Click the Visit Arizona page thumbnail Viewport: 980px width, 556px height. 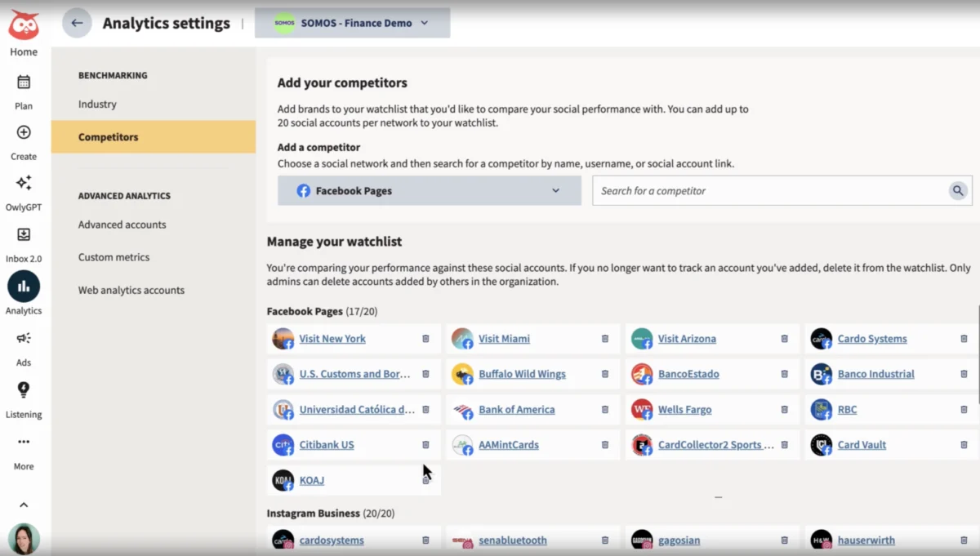642,339
